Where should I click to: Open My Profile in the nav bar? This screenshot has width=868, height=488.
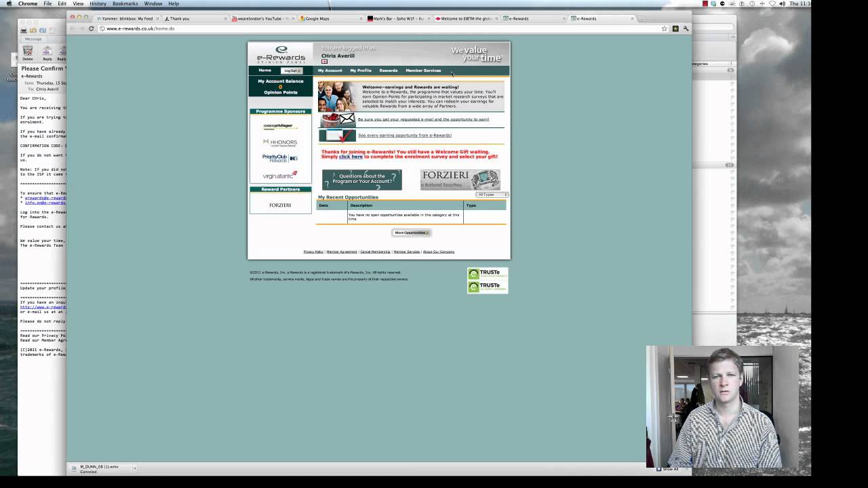coord(361,70)
